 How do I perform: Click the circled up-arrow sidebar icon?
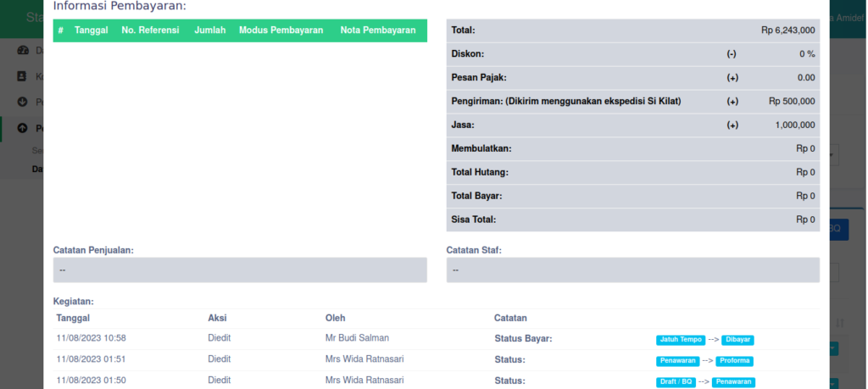tap(23, 129)
